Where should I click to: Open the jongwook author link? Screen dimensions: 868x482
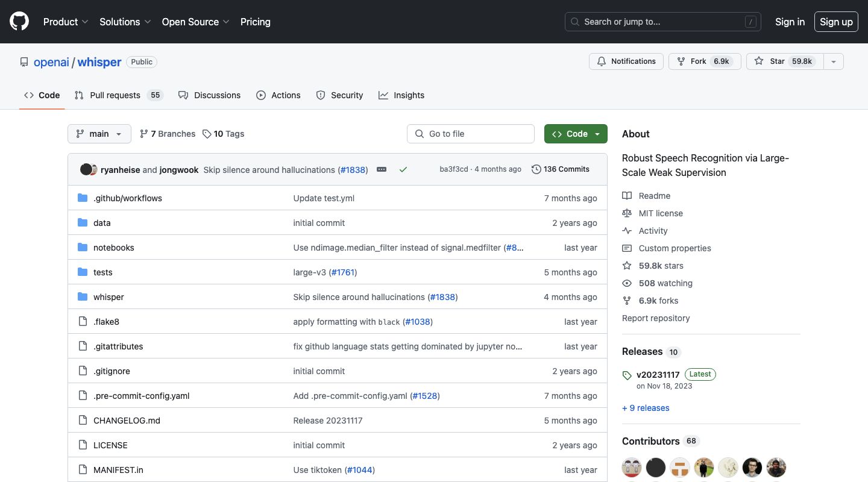point(179,170)
